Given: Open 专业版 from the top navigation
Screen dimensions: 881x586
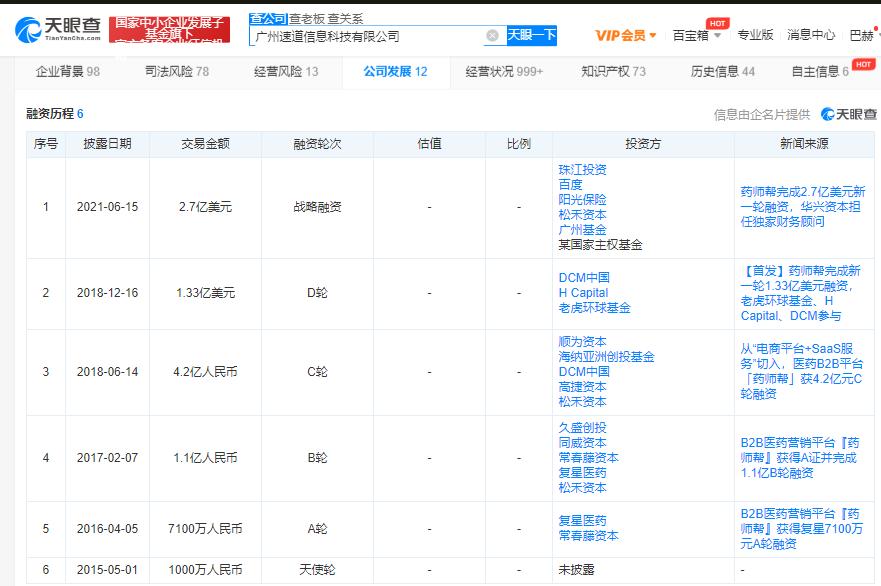Looking at the screenshot, I should (x=755, y=35).
